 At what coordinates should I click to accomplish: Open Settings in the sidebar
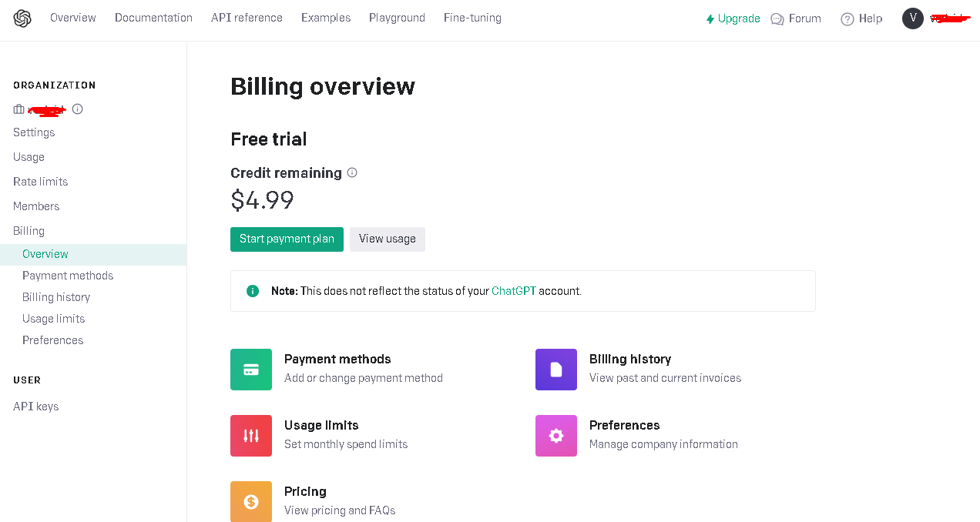click(34, 132)
